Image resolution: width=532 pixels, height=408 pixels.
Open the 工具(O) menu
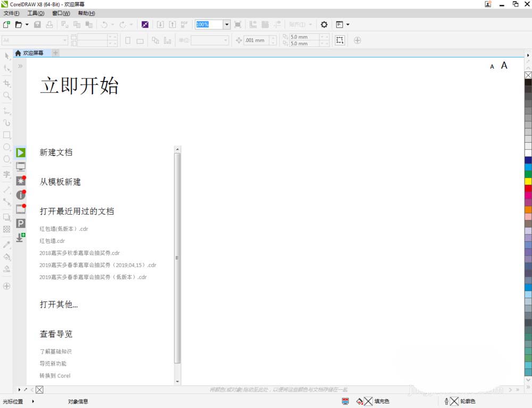pyautogui.click(x=36, y=13)
